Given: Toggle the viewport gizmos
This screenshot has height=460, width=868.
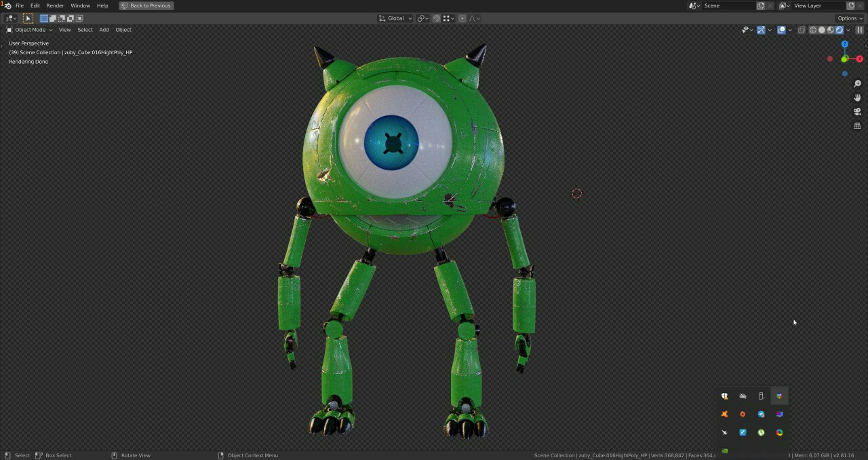Looking at the screenshot, I should 761,30.
